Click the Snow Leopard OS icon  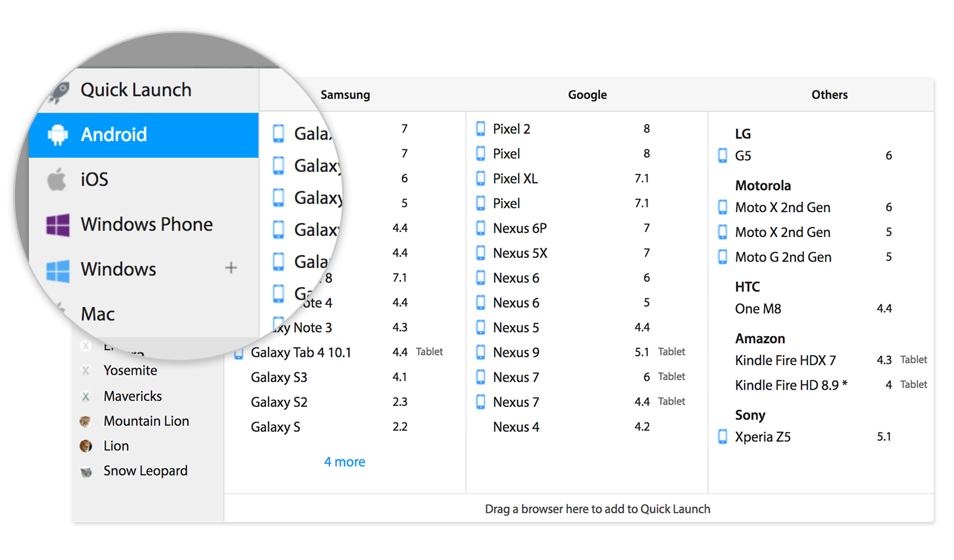[x=86, y=471]
